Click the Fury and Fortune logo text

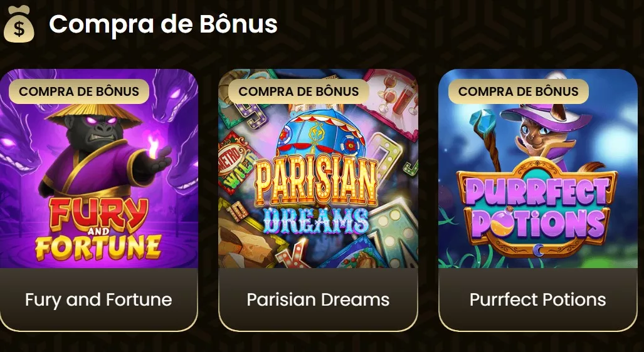point(98,230)
